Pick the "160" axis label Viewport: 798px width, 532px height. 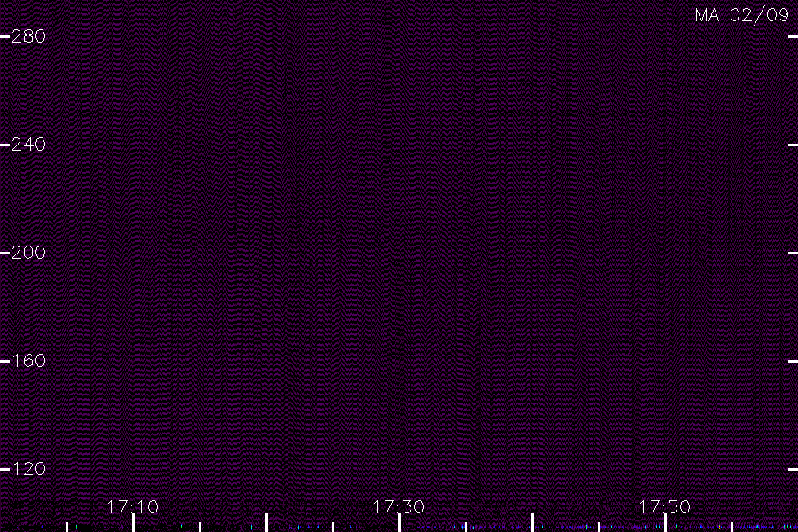click(x=28, y=361)
